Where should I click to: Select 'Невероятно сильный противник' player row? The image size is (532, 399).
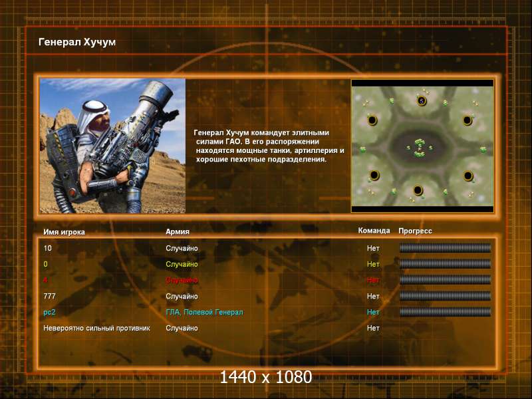[96, 329]
